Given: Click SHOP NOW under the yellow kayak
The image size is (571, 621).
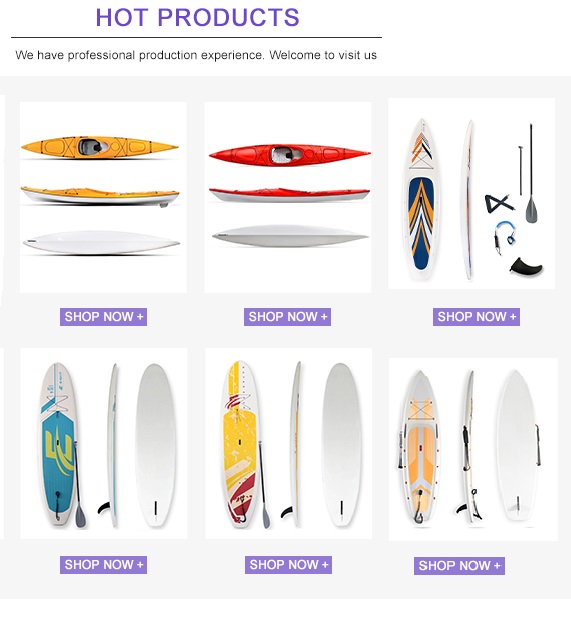Looking at the screenshot, I should click(x=103, y=317).
